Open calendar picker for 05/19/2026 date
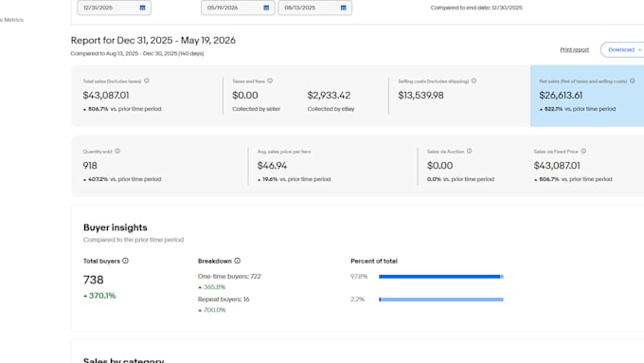The height and width of the screenshot is (363, 644). (266, 8)
